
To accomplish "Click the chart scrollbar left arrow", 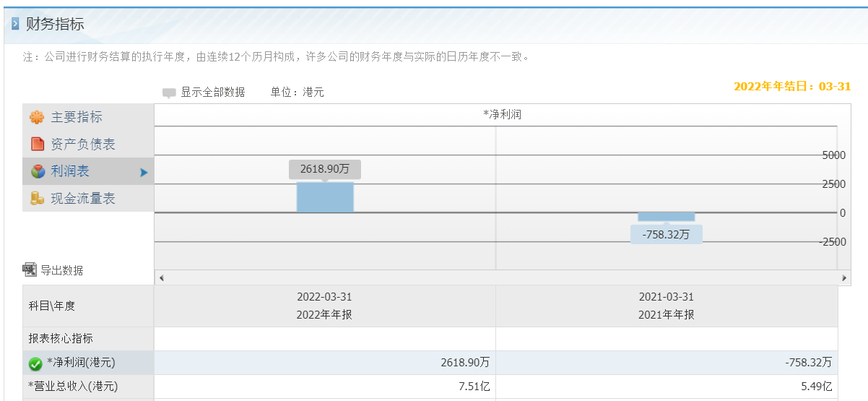I will click(161, 277).
